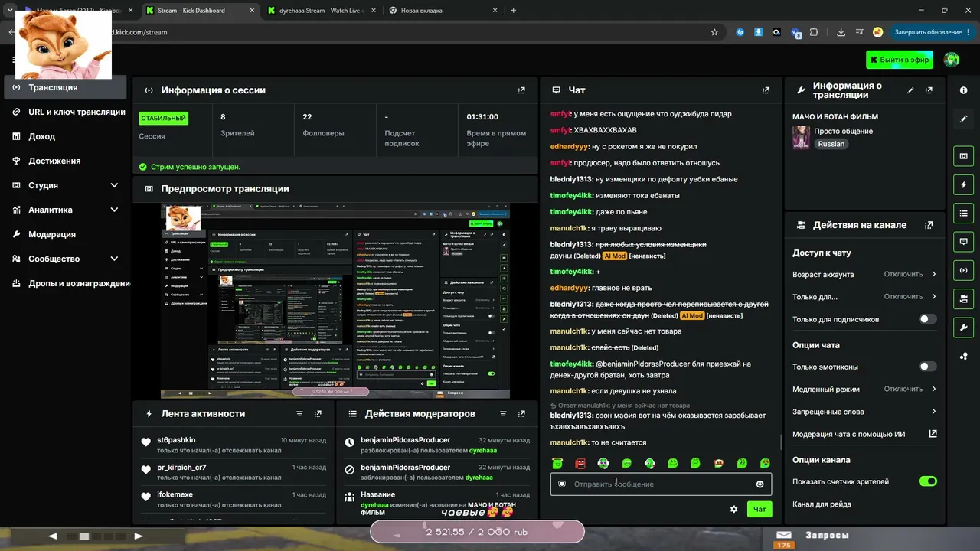Pop out the Информация о трансляции panel
This screenshot has height=551, width=980.
click(x=929, y=90)
